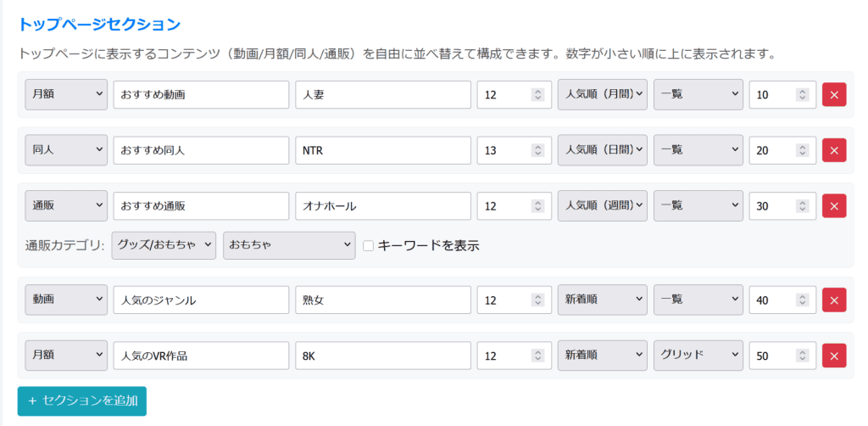Enable the キーワードを表示 checkbox
868x426 pixels.
(368, 246)
